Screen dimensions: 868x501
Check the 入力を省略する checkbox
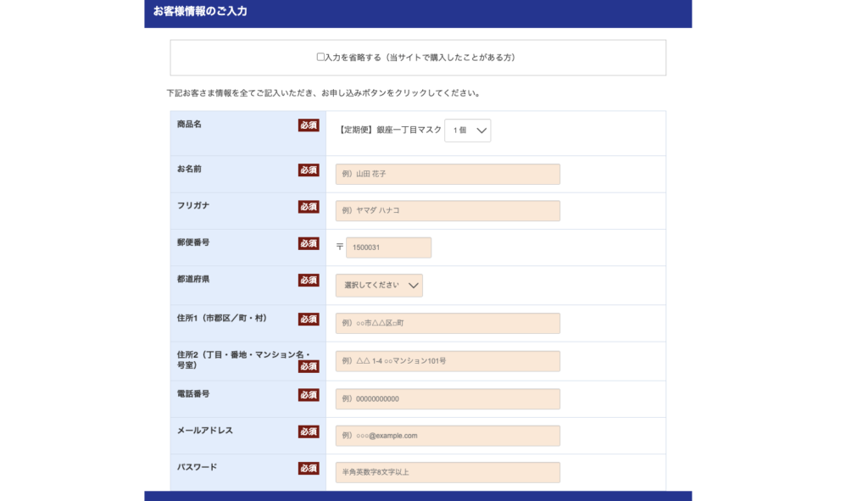320,58
